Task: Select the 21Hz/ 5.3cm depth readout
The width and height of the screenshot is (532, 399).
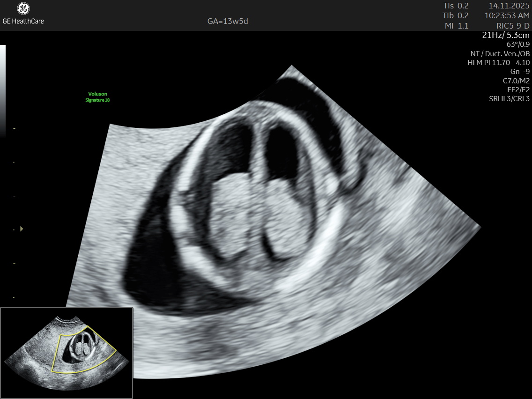Action: [x=506, y=35]
